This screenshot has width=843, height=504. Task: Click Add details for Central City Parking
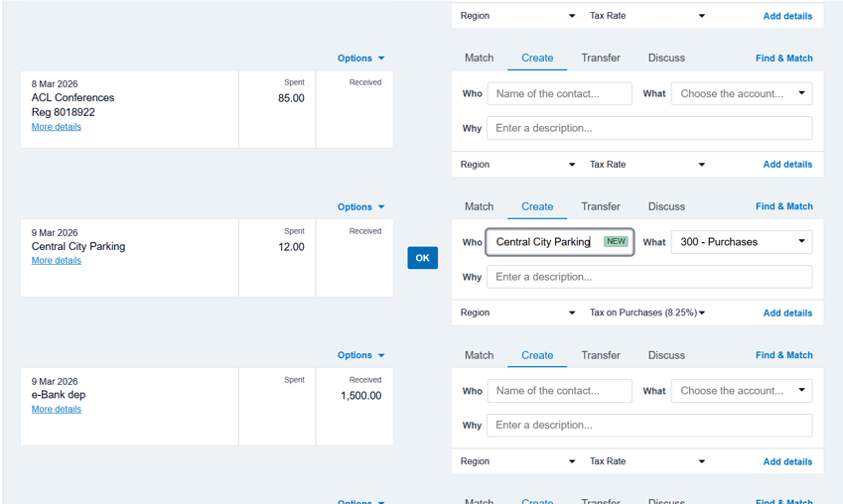[x=787, y=314]
